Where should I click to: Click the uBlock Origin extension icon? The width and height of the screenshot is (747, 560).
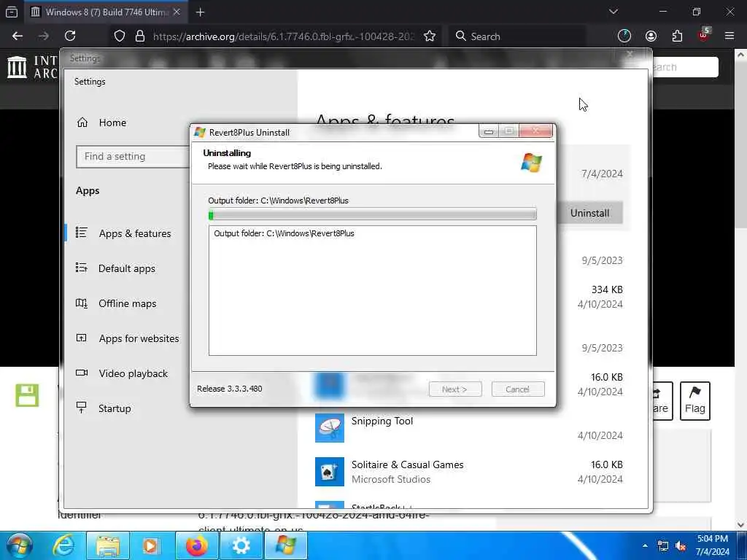point(704,35)
